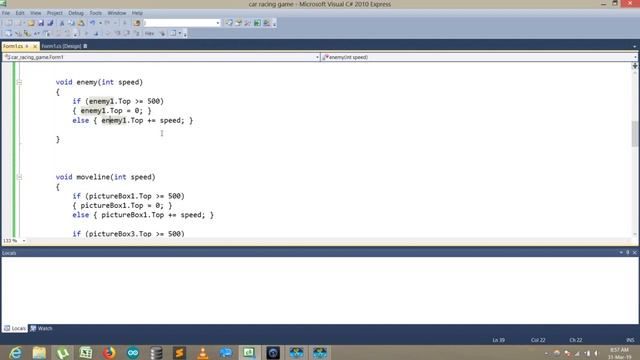This screenshot has width=640, height=360.
Task: Open the Project menu
Action: pyautogui.click(x=54, y=13)
